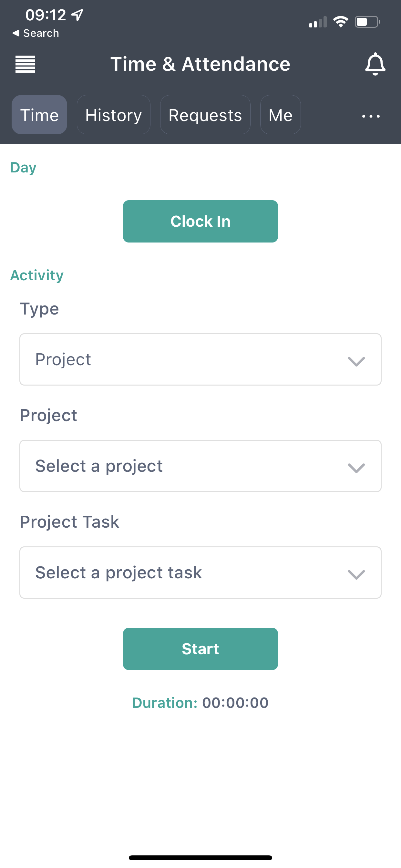Tap the cellular signal bars icon
401x868 pixels.
click(318, 22)
